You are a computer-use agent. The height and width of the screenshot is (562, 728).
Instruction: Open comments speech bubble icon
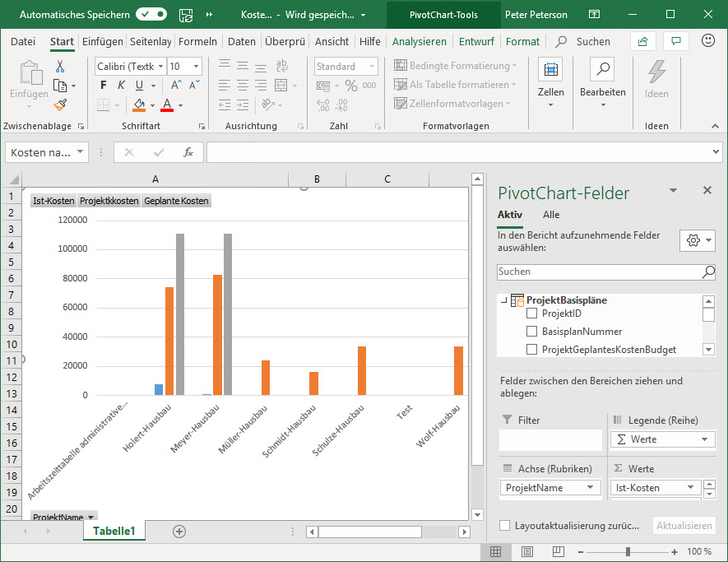(676, 42)
